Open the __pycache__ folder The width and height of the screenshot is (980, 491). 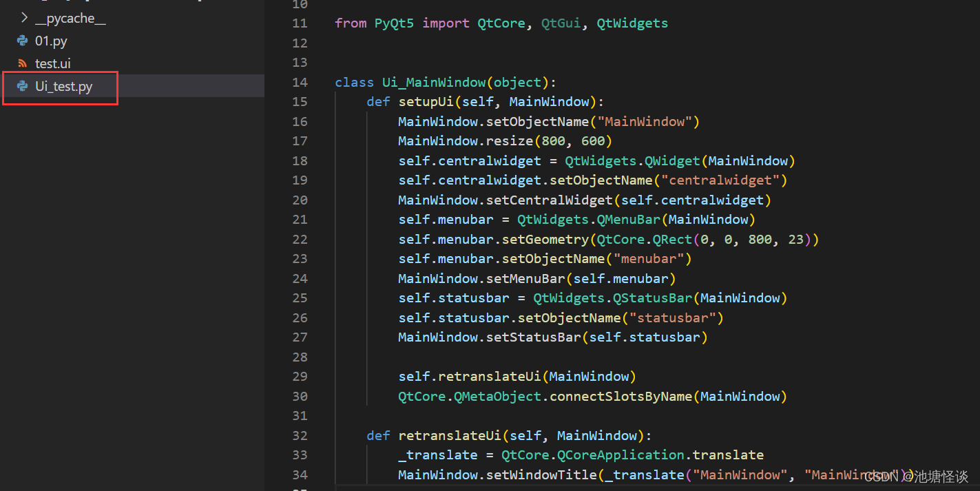pyautogui.click(x=70, y=19)
